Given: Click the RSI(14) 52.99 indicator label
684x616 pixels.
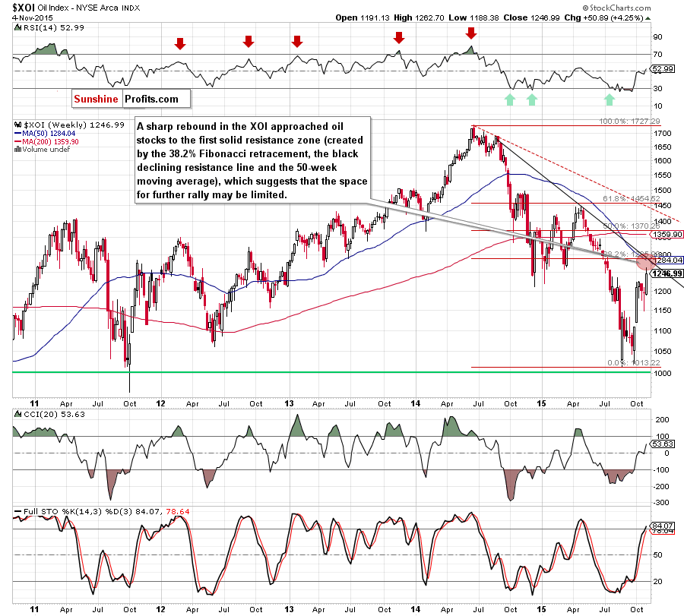Looking at the screenshot, I should [x=53, y=27].
